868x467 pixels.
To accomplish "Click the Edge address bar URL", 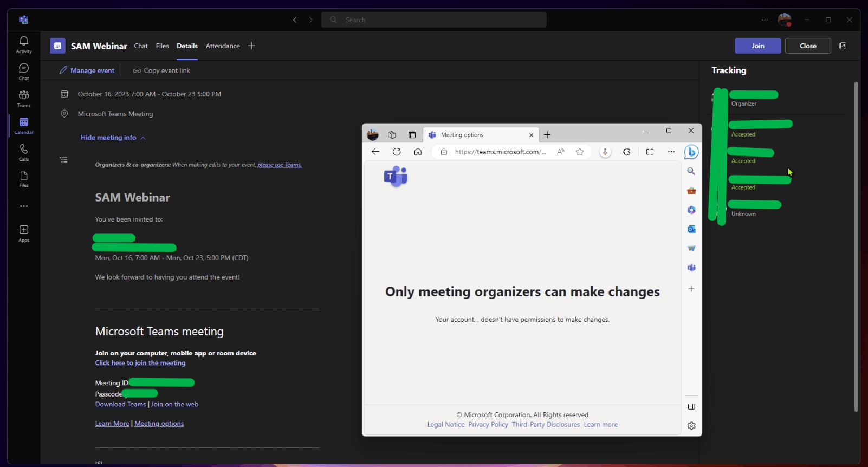I will coord(500,152).
